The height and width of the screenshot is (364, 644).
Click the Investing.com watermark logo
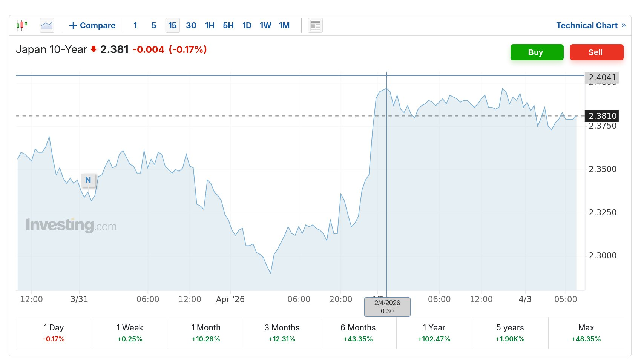[x=72, y=225]
